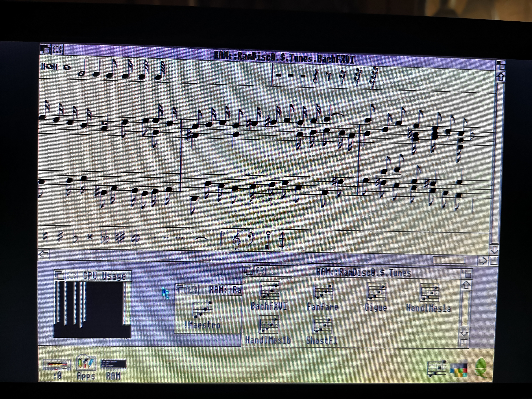Select the HandlMes1a tune file

(x=429, y=298)
